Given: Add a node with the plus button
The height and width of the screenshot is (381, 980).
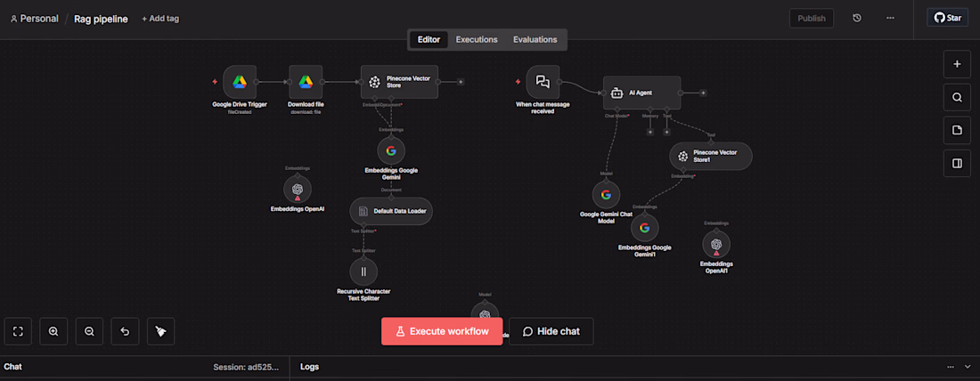Looking at the screenshot, I should point(957,64).
